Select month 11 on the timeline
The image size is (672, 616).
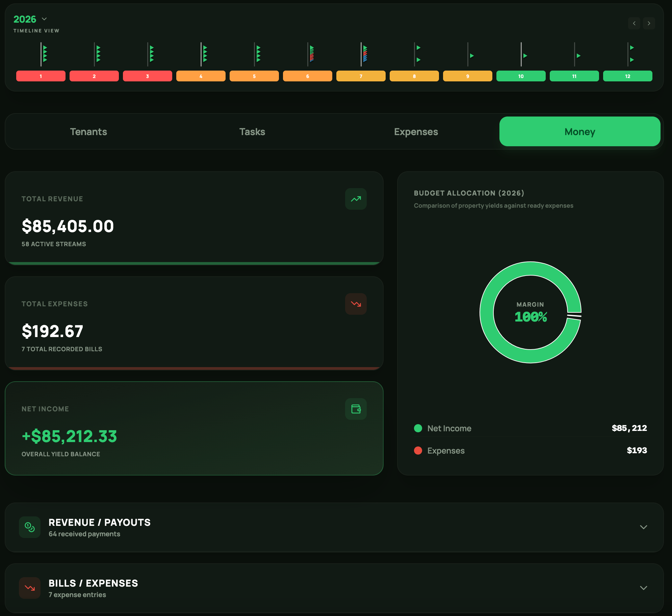(x=574, y=76)
